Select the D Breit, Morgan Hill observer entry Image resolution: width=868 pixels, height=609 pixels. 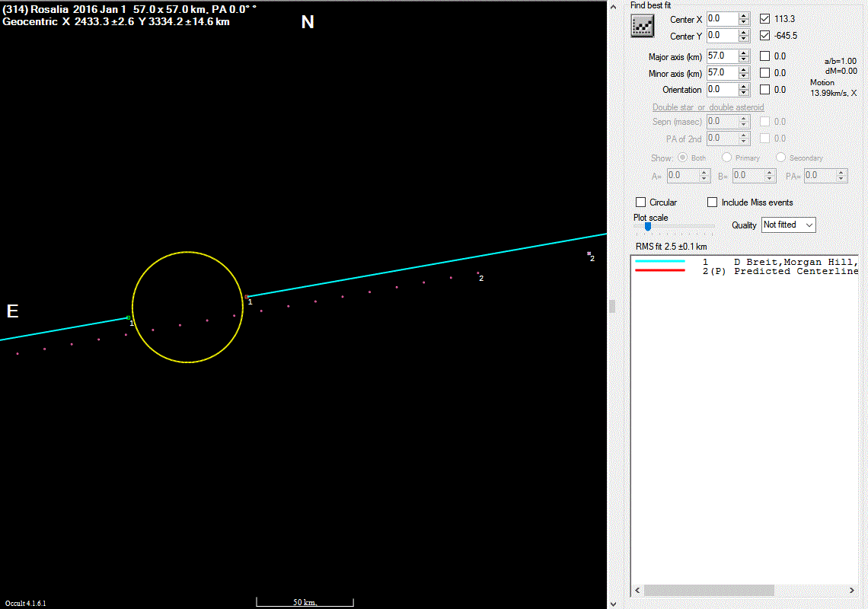[792, 262]
